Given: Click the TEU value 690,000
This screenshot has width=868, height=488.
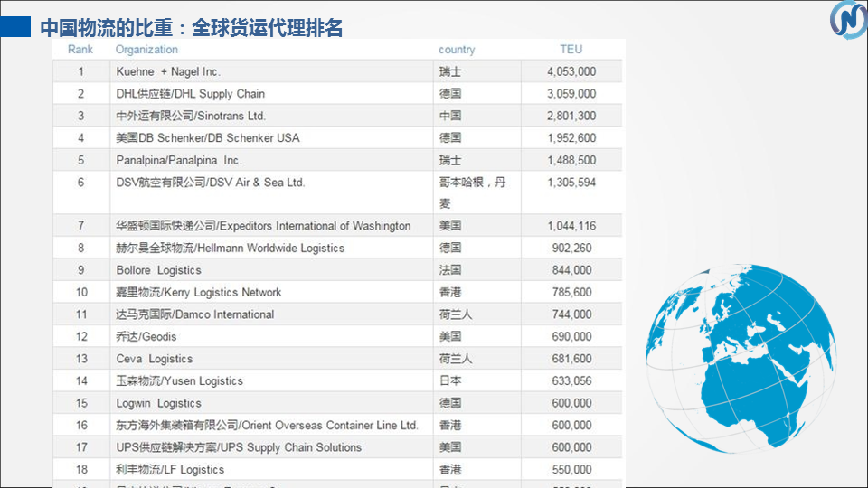Looking at the screenshot, I should (x=571, y=336).
